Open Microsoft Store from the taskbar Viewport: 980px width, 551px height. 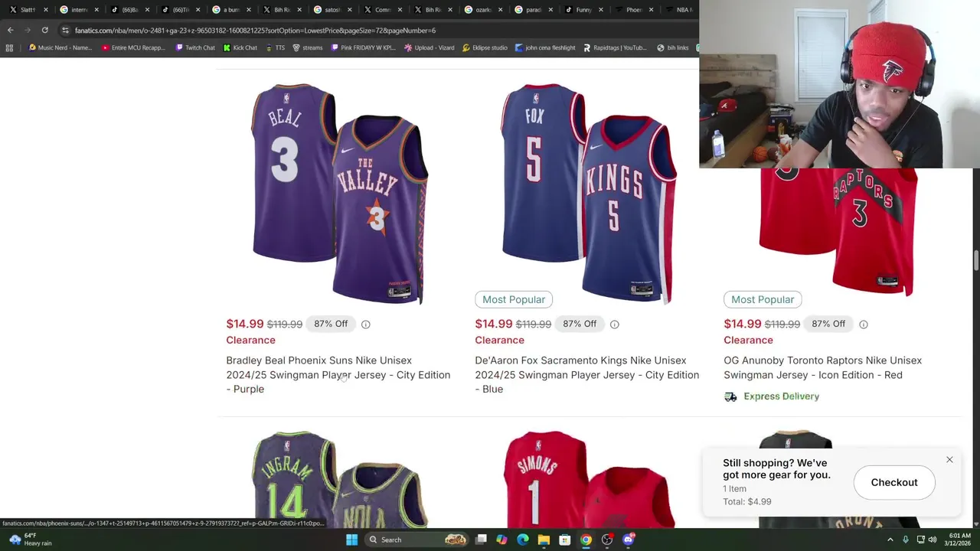(565, 540)
